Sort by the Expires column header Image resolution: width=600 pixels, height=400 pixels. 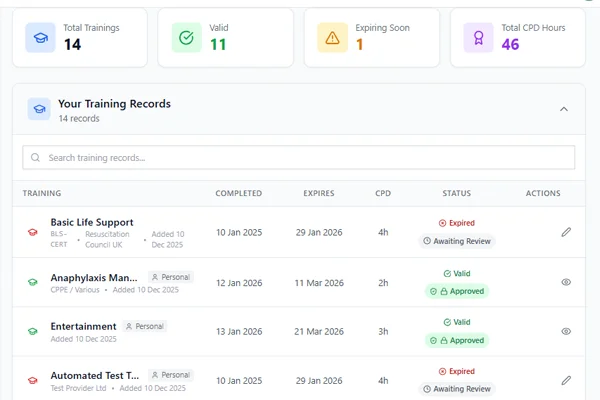coord(319,193)
